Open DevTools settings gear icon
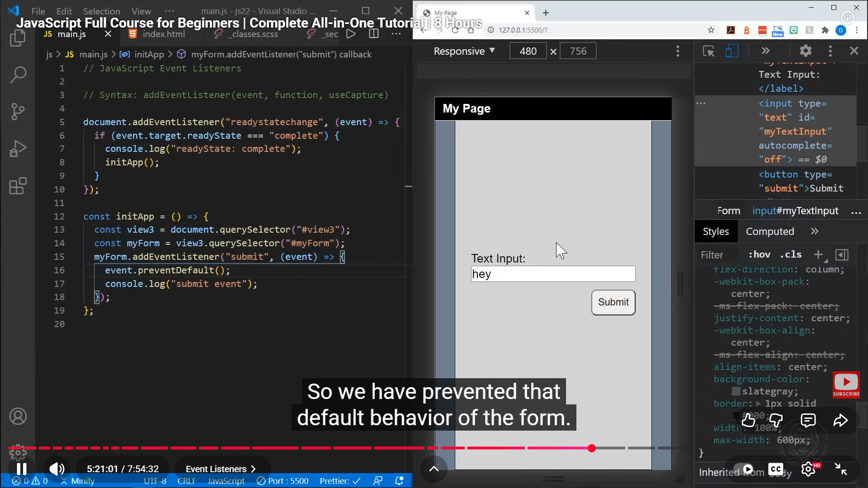 (x=806, y=51)
